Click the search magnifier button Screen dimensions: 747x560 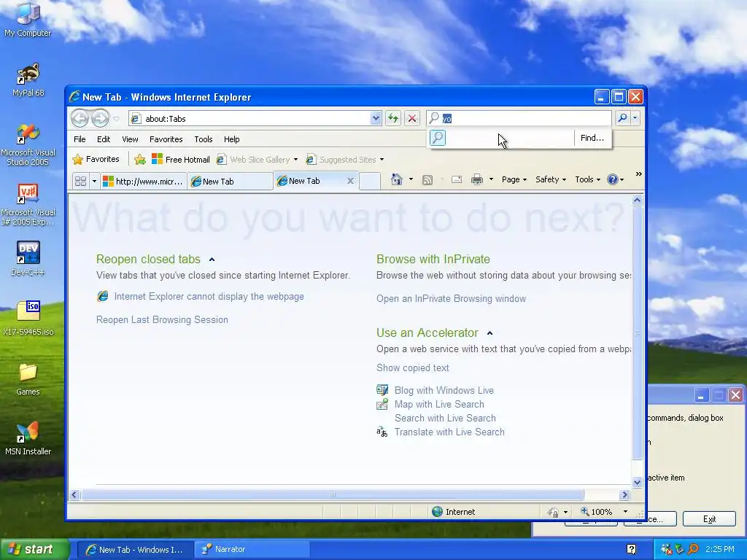(x=622, y=118)
